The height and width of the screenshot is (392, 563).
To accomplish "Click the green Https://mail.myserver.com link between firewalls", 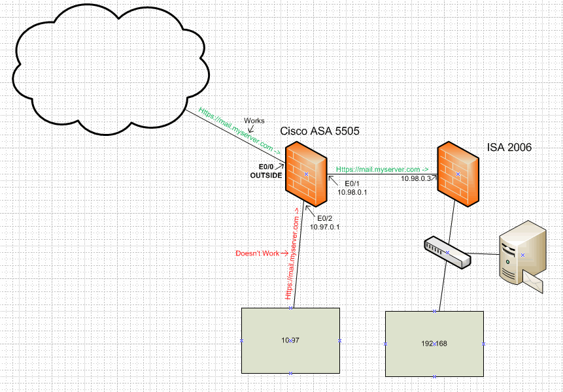I will [383, 169].
